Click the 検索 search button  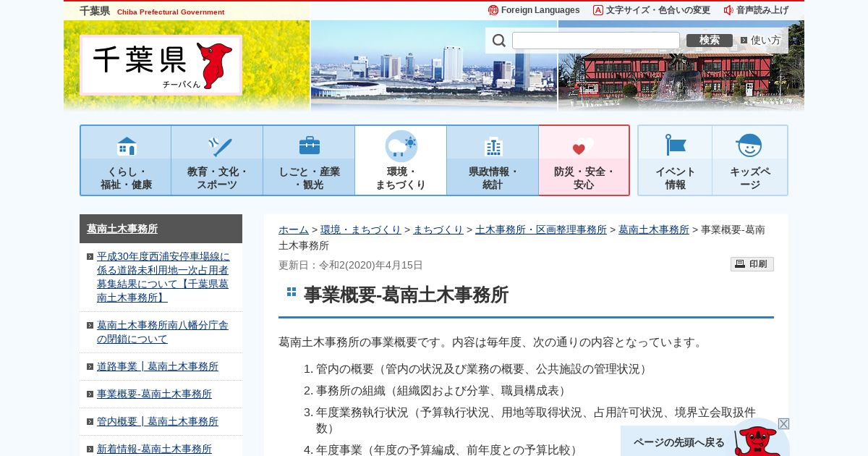710,41
